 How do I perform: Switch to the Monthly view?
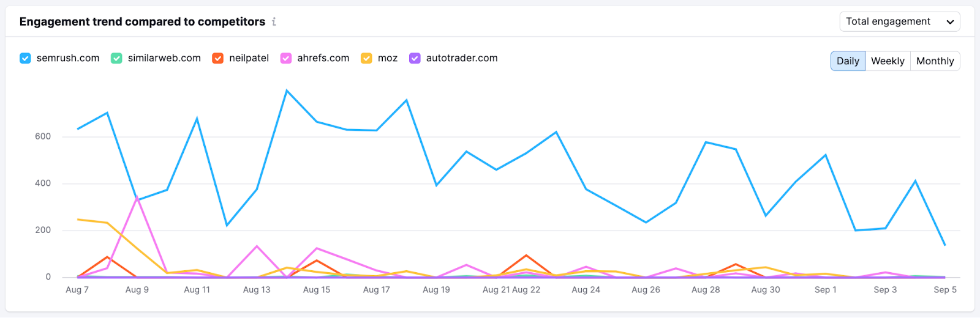click(935, 61)
